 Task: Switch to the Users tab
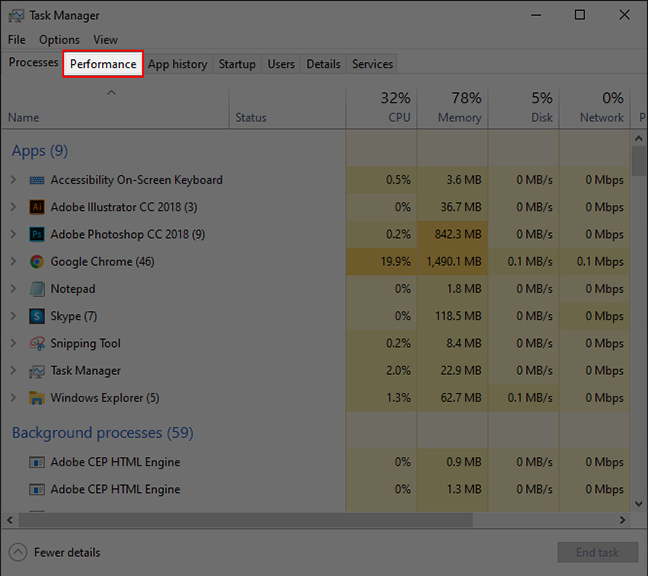coord(281,64)
